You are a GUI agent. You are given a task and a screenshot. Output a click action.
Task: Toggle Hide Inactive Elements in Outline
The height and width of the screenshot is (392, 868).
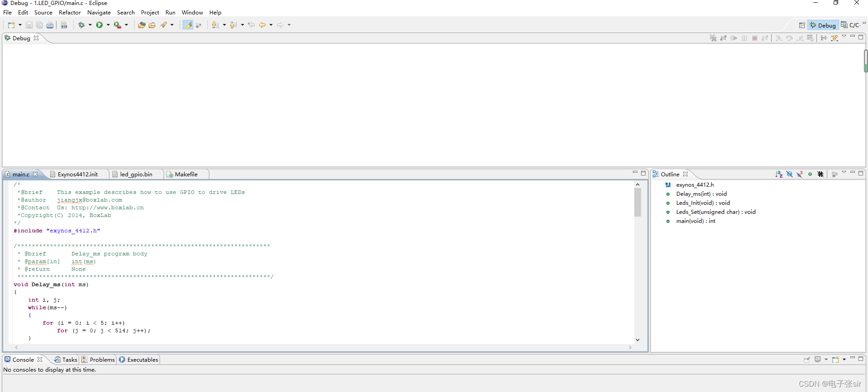point(821,174)
